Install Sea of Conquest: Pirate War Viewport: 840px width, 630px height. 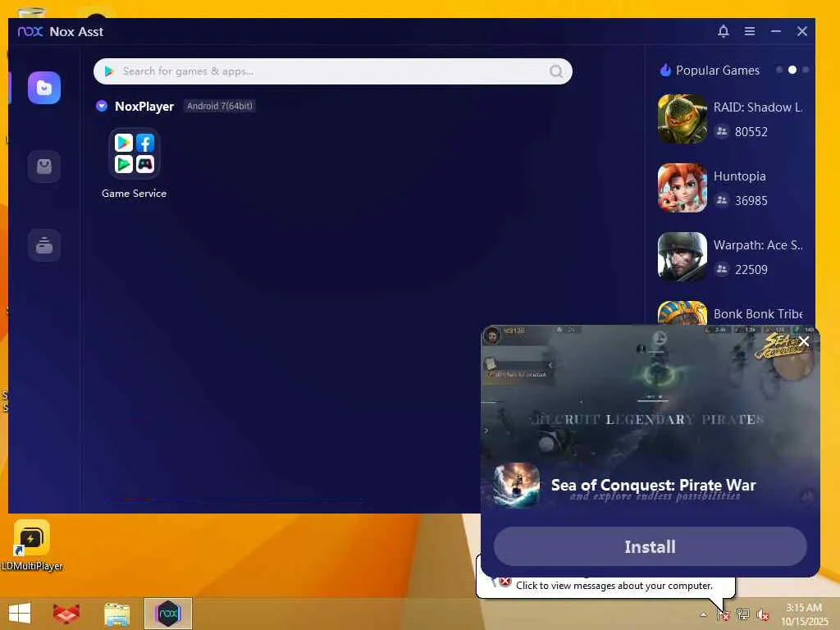(651, 546)
